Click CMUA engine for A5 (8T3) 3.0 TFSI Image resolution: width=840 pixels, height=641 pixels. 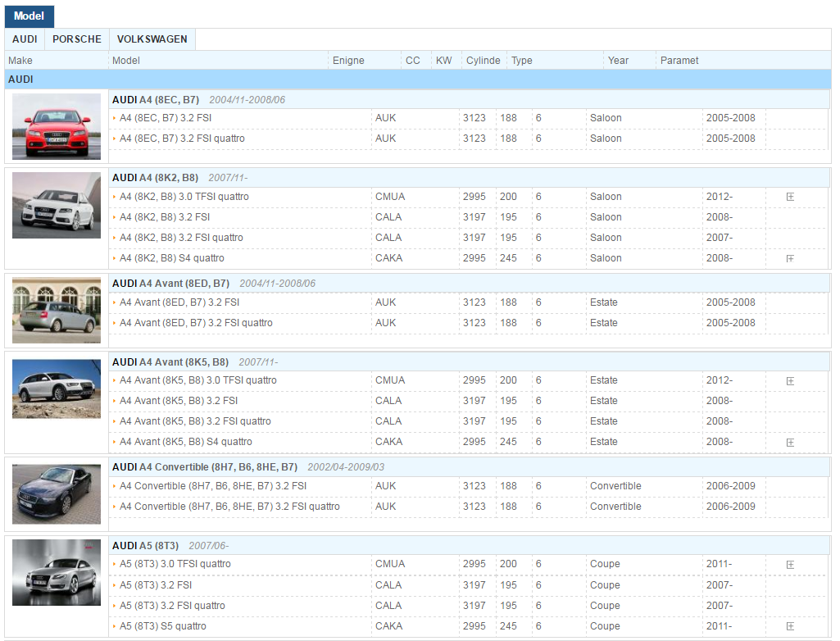coord(390,564)
